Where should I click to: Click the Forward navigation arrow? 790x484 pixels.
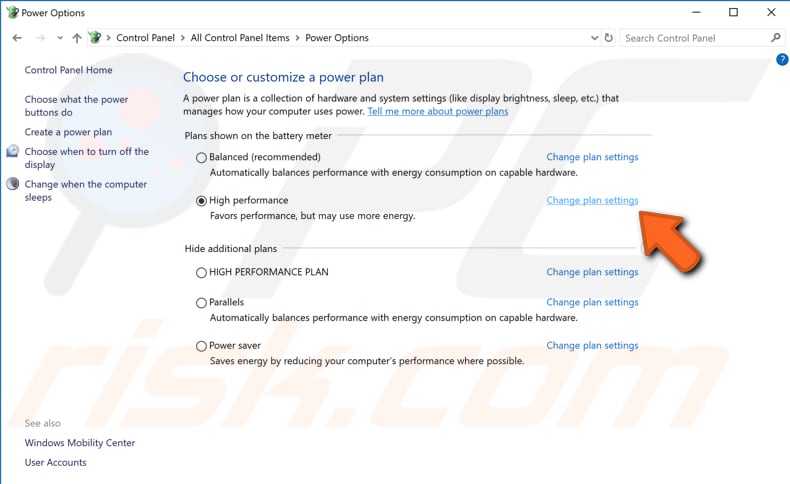(x=40, y=38)
